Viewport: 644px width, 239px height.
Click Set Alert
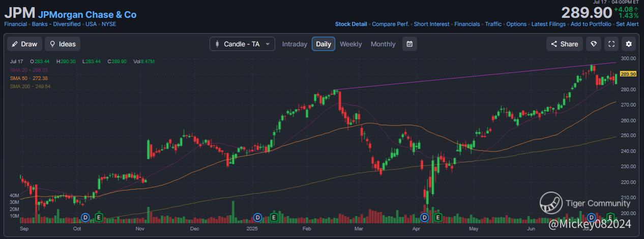tap(627, 24)
